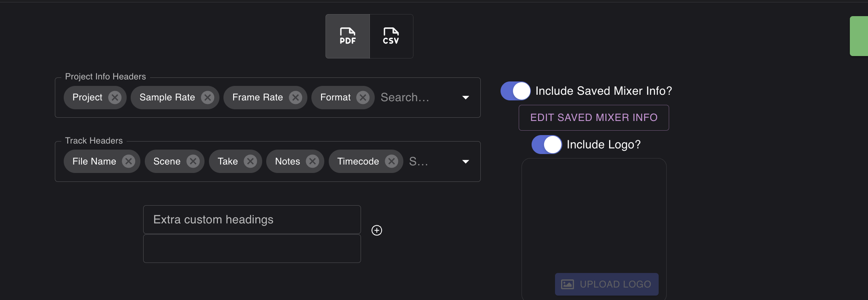
Task: Focus the Extra custom headings field
Action: point(252,220)
